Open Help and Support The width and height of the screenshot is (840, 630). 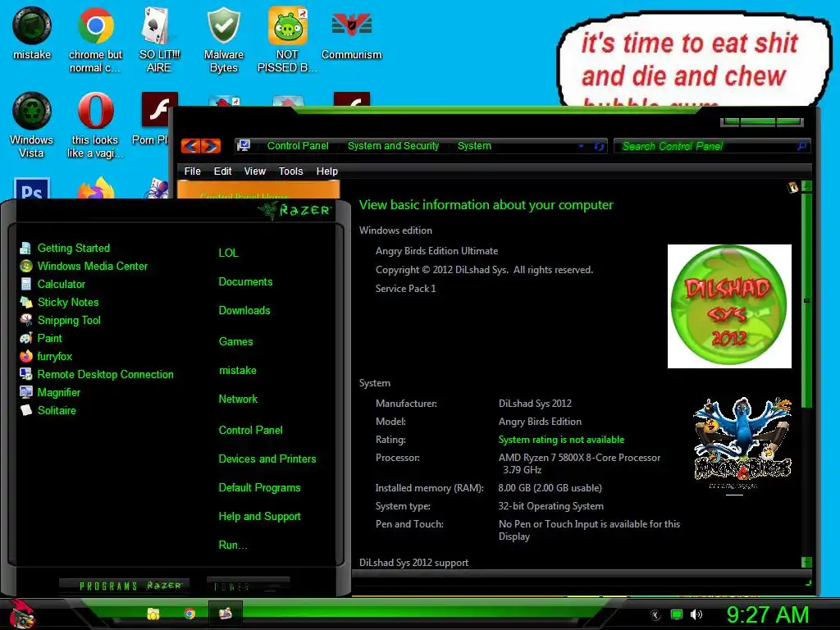click(x=260, y=517)
